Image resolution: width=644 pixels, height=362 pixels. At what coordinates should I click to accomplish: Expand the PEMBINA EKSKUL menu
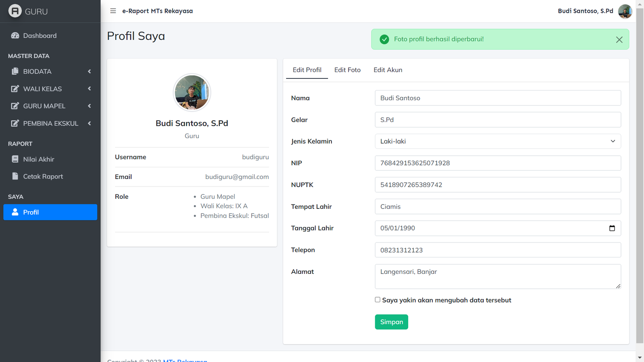tap(50, 123)
